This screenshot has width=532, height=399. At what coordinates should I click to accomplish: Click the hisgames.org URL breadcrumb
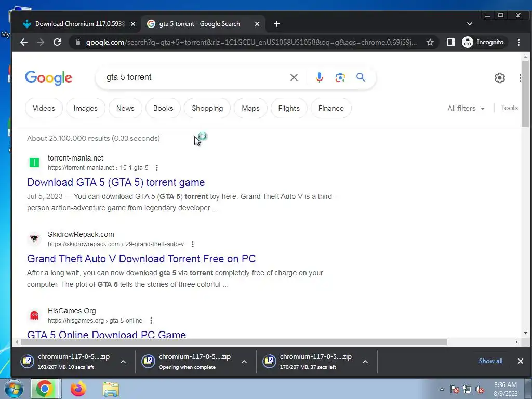click(x=95, y=320)
